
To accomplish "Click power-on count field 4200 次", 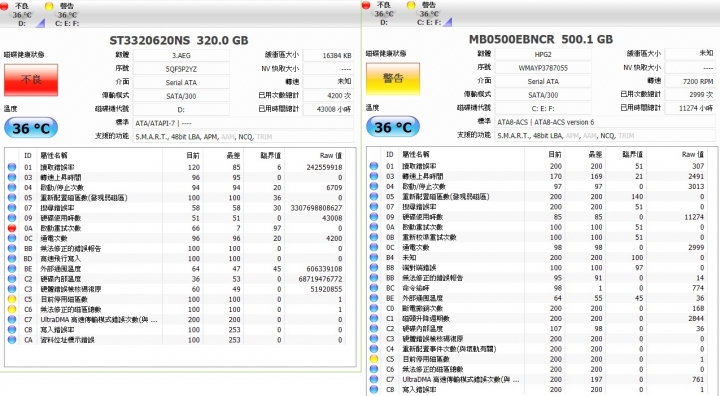I will (328, 96).
